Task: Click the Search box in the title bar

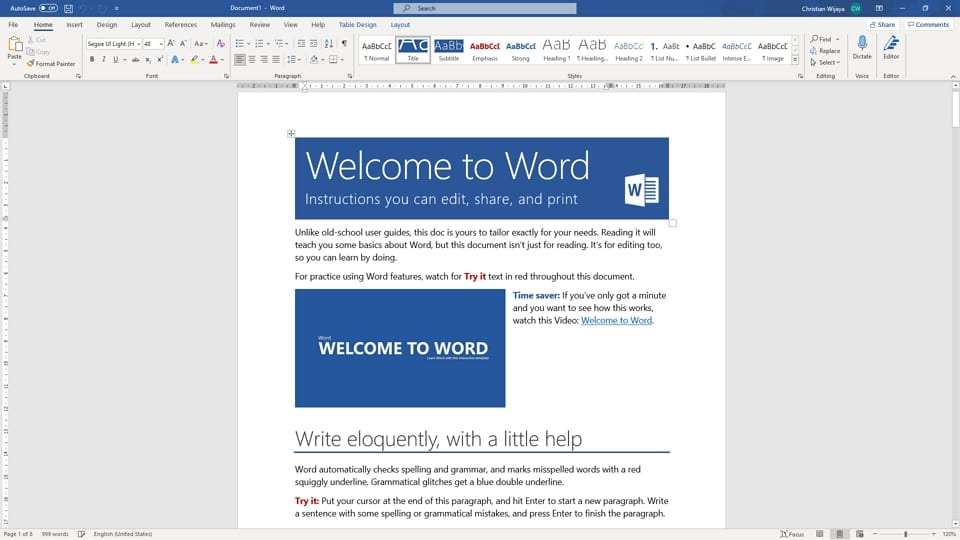Action: 493,8
